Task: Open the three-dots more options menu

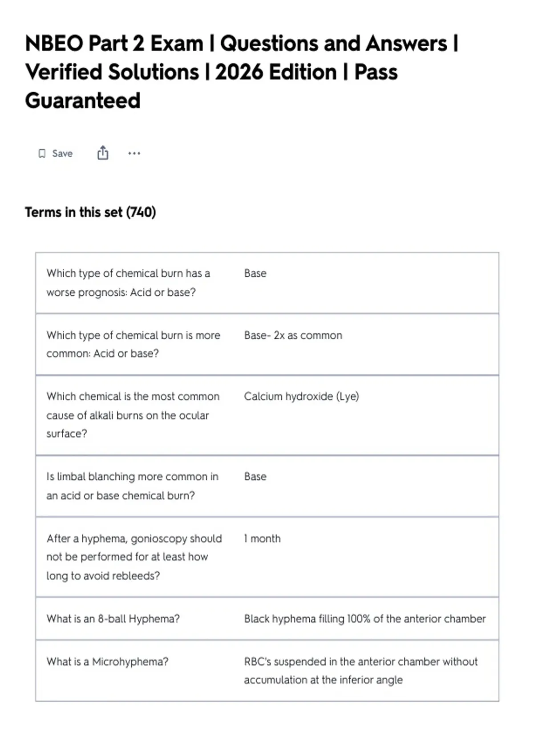Action: point(134,153)
